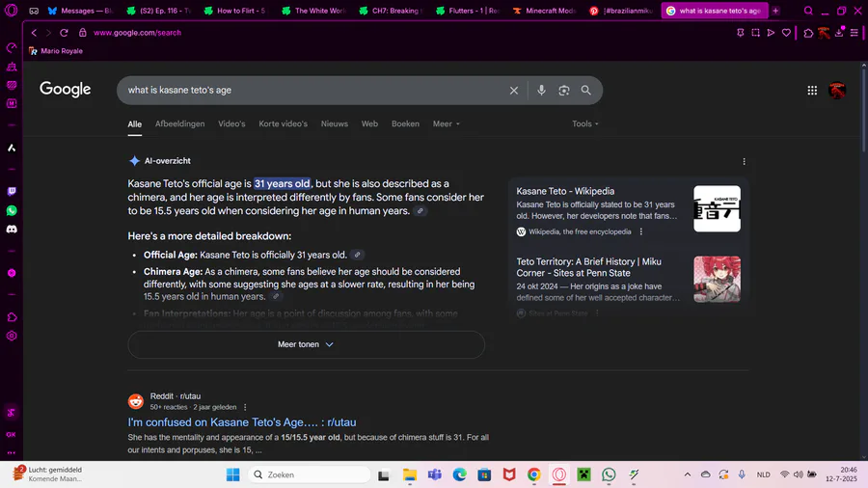Viewport: 868px width, 488px height.
Task: Open the downloads panel
Action: 839,33
